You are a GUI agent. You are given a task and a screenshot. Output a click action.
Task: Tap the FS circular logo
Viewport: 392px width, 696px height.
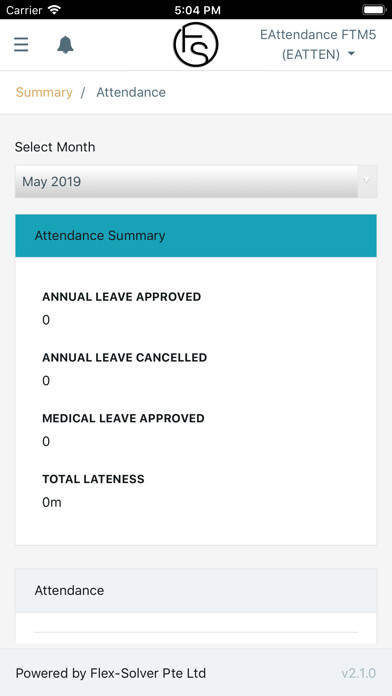pos(196,45)
